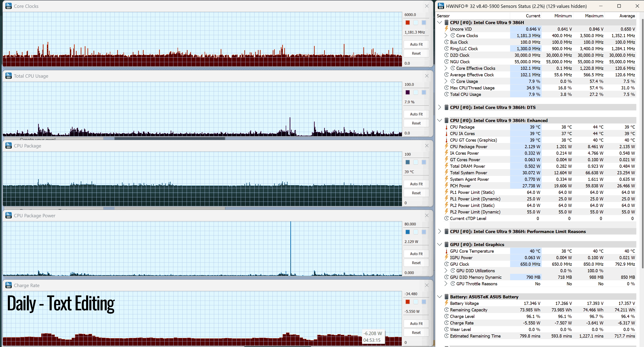Click the clock icon beside Total CPU Usage row
644x347 pixels.
[446, 94]
